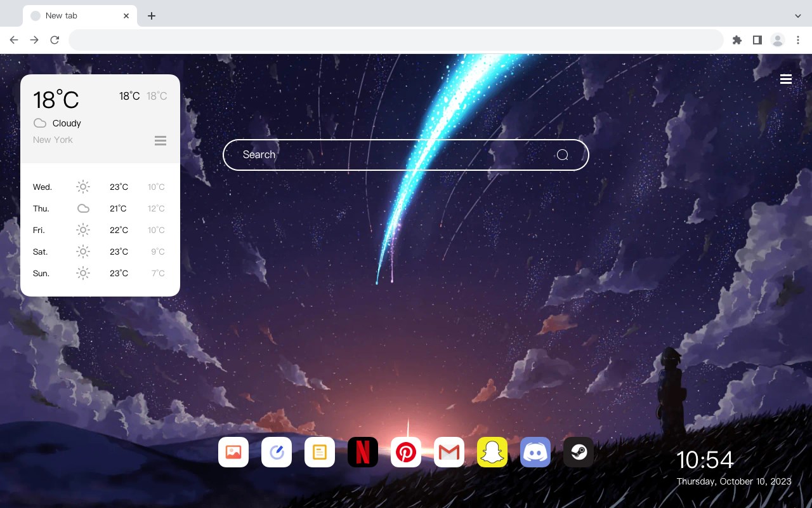Open the Discord shortcut

tap(535, 452)
